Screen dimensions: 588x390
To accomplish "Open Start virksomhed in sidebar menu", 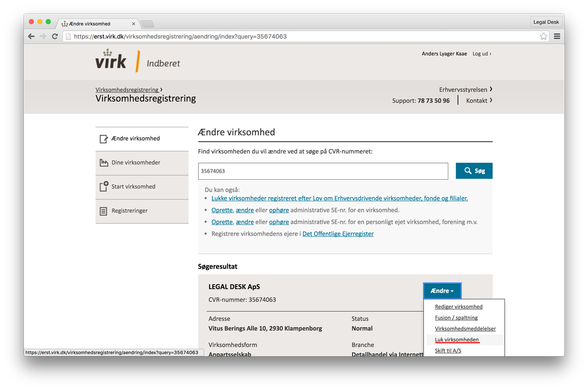I will tap(142, 187).
